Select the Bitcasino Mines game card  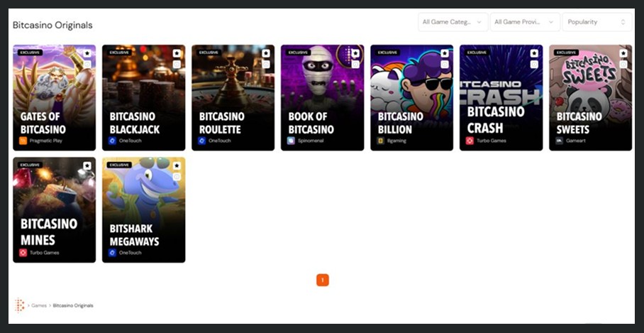[54, 209]
